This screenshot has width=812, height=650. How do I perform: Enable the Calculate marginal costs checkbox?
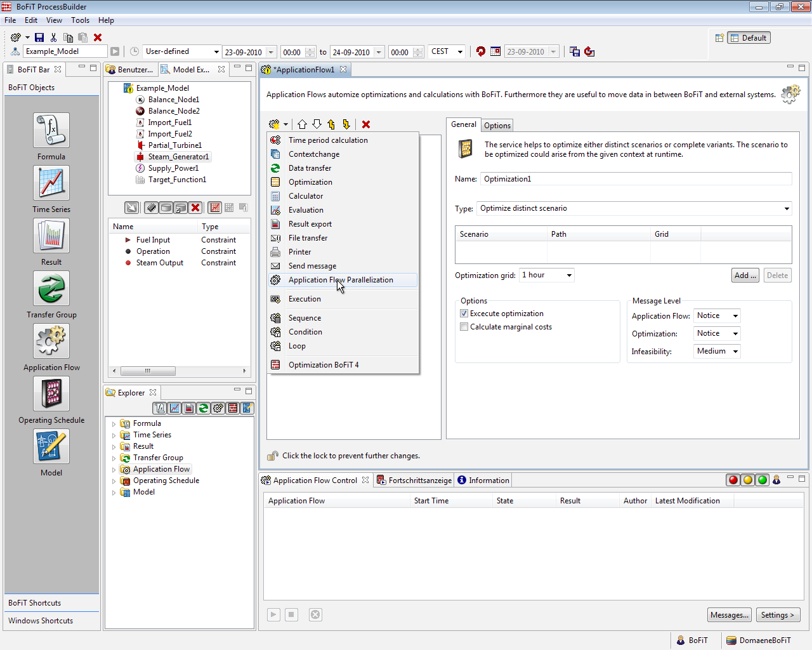464,327
